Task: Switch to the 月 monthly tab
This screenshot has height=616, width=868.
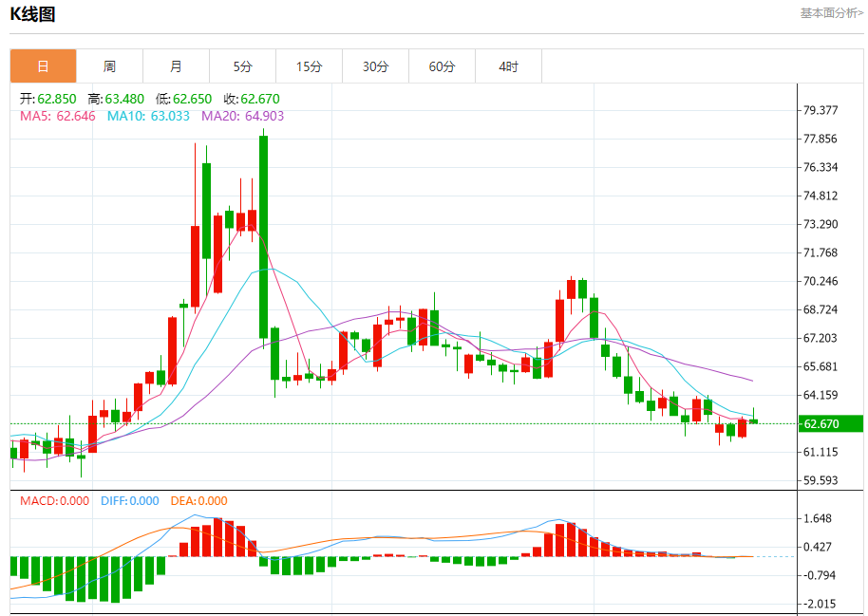Action: (x=176, y=66)
